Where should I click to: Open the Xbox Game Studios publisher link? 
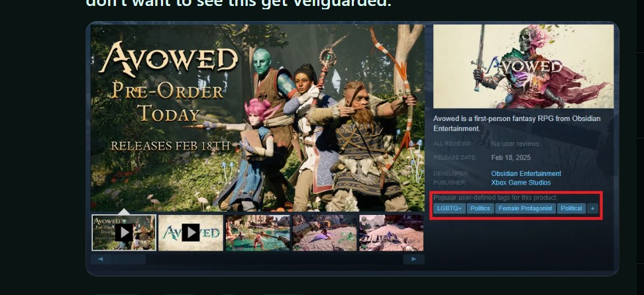click(x=521, y=183)
